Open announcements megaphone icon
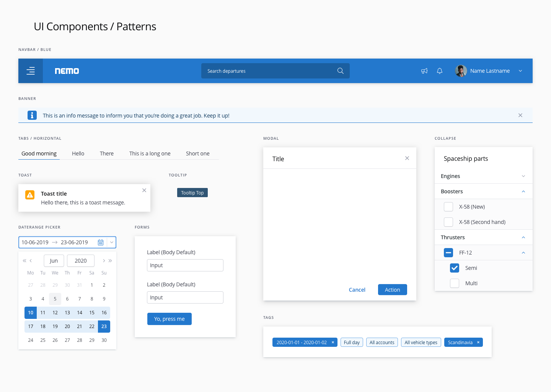The height and width of the screenshot is (392, 551). point(424,71)
